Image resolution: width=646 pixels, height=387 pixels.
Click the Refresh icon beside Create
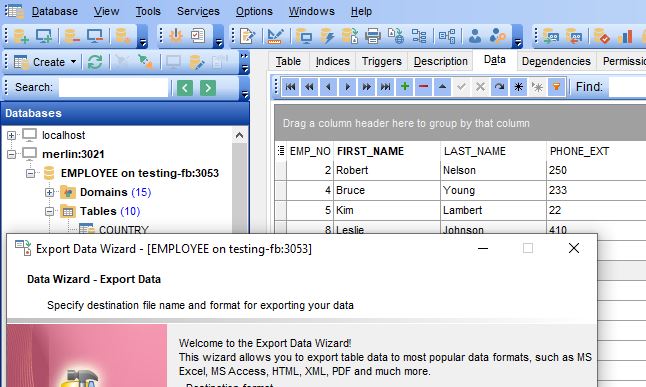pos(95,62)
